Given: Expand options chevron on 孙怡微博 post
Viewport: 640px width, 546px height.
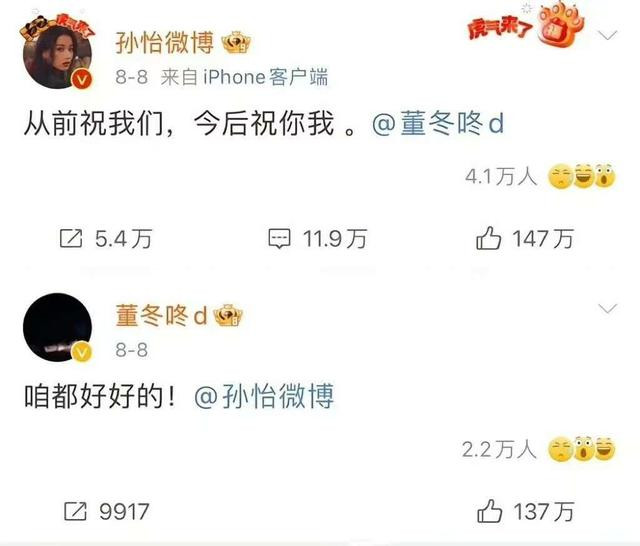Looking at the screenshot, I should (x=608, y=36).
